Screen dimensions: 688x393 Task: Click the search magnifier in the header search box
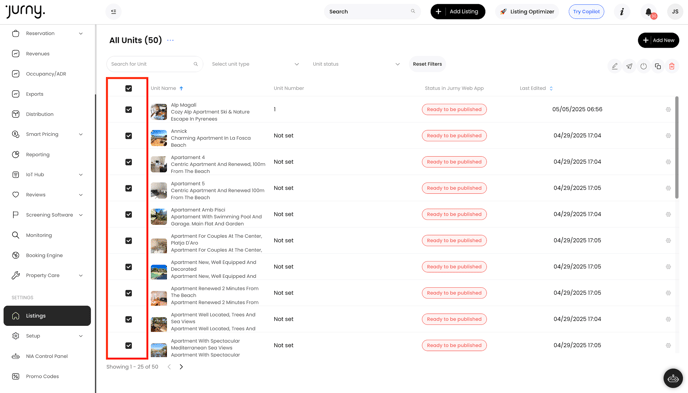[x=413, y=11]
